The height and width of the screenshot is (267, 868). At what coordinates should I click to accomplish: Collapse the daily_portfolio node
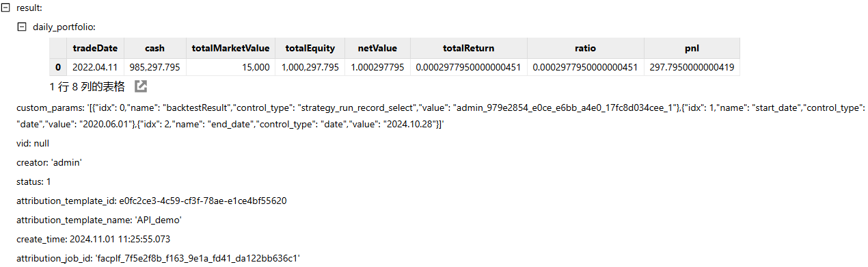click(22, 27)
